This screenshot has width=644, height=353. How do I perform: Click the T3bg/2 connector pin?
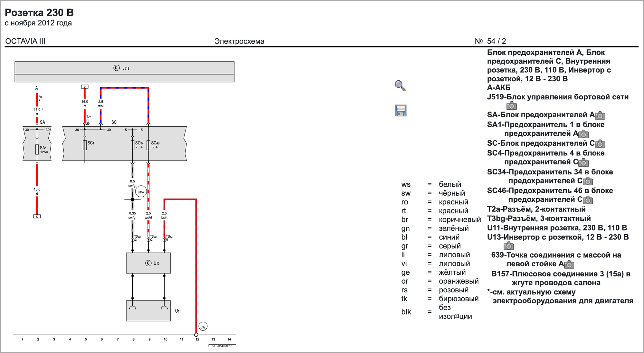coord(148,239)
